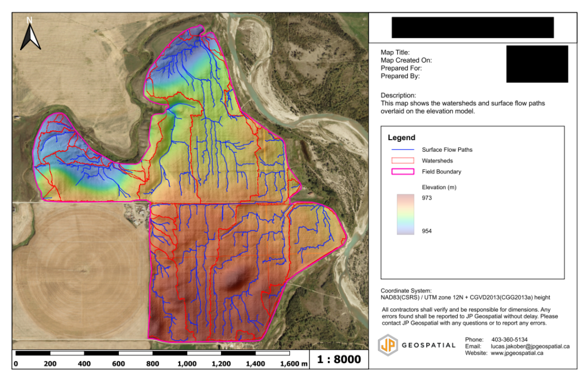Click the 'Legend' heading
This screenshot has height=381, width=588.
pos(401,138)
